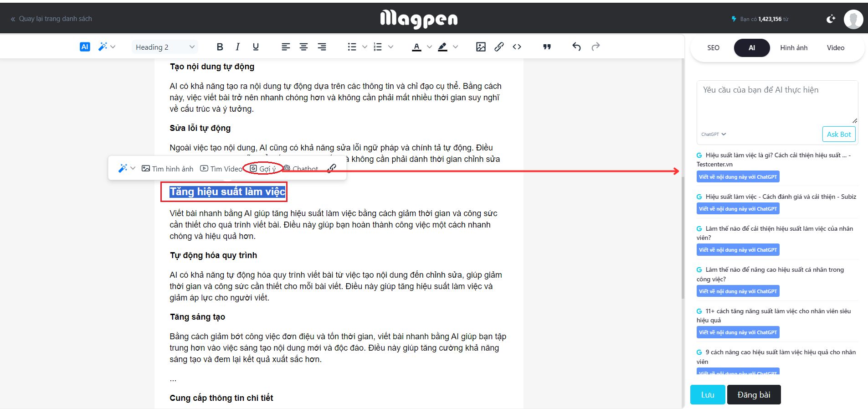Image resolution: width=868 pixels, height=409 pixels.
Task: Focus the AI request text area
Action: (x=777, y=102)
